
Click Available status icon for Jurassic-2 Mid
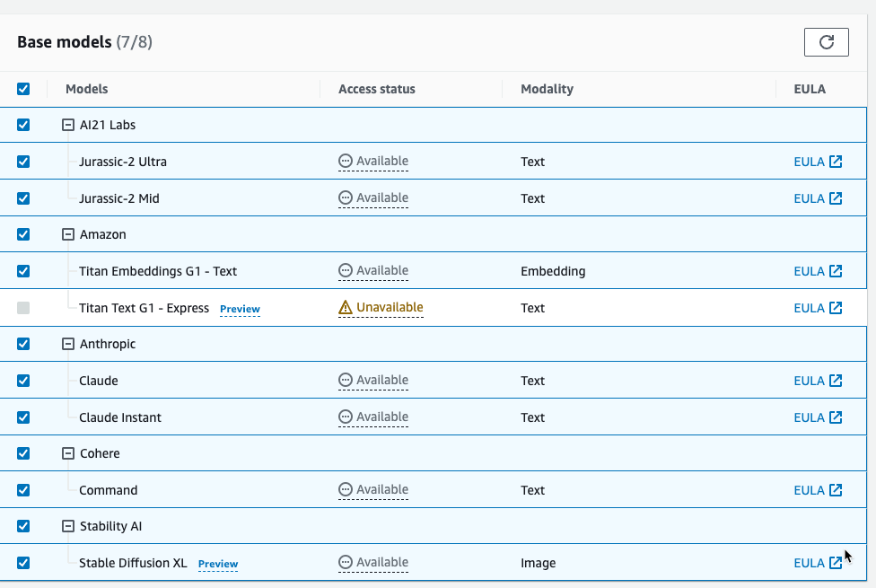pyautogui.click(x=346, y=197)
